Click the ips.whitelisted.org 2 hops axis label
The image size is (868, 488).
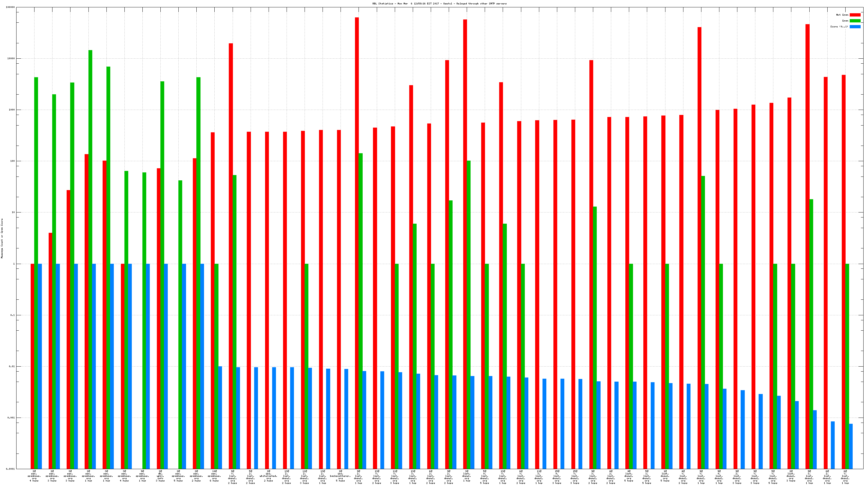(269, 476)
